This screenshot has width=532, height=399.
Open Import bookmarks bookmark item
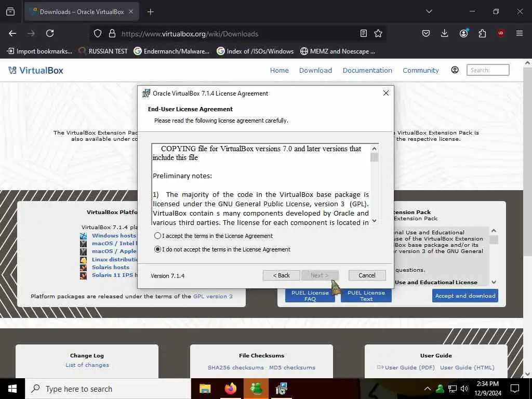point(39,51)
